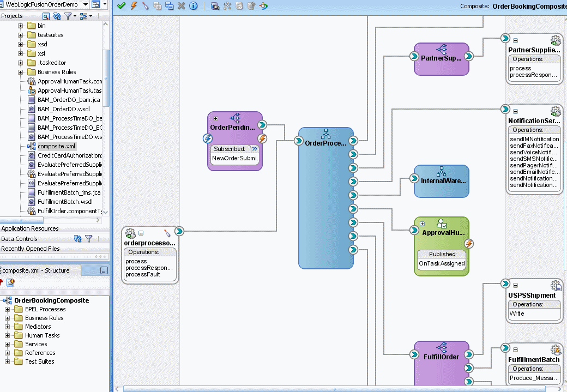Select composite.xml in the project tree
This screenshot has height=392, width=567.
(57, 146)
